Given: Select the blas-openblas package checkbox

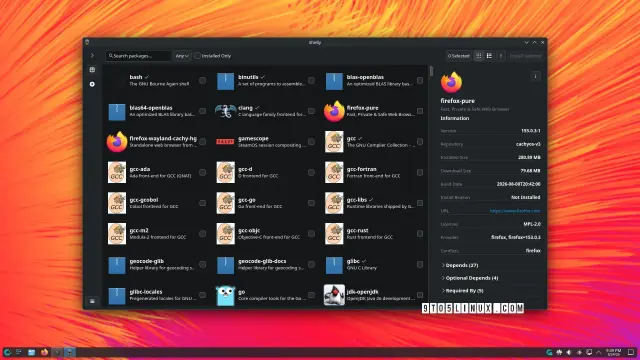Looking at the screenshot, I should (420, 80).
